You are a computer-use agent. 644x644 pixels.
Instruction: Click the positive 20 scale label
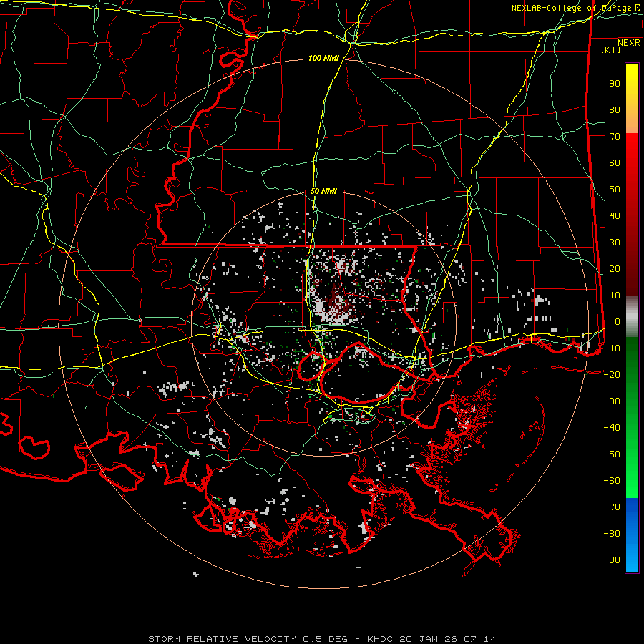(615, 268)
